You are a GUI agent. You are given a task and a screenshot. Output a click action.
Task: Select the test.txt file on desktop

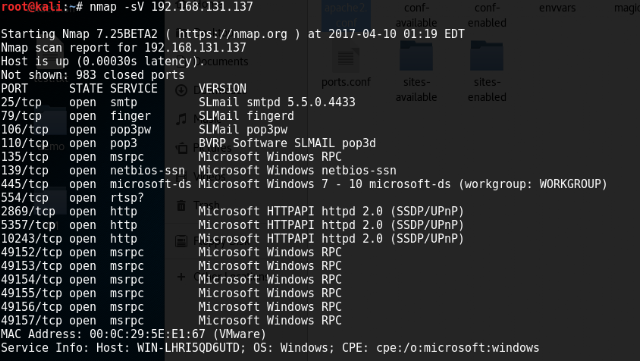click(x=51, y=61)
